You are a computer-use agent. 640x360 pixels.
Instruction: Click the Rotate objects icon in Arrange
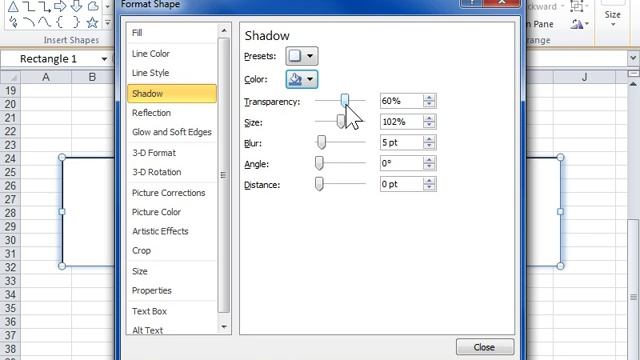coord(577,24)
